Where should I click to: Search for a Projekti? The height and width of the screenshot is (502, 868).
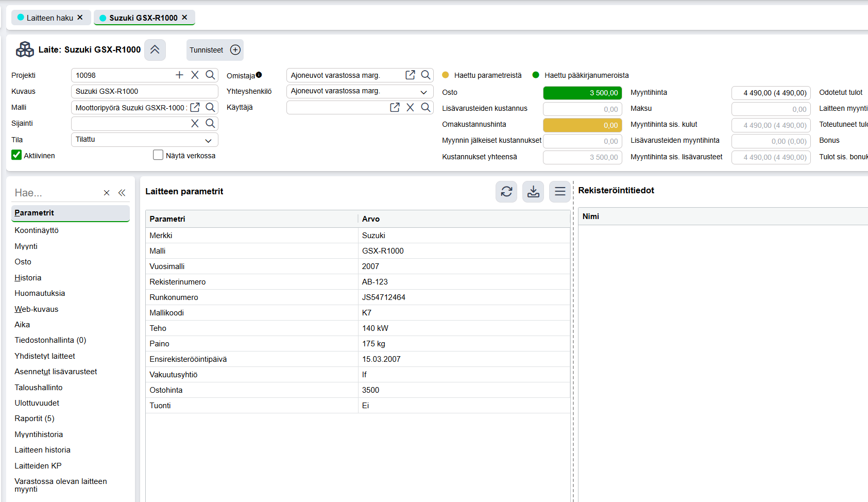(210, 75)
